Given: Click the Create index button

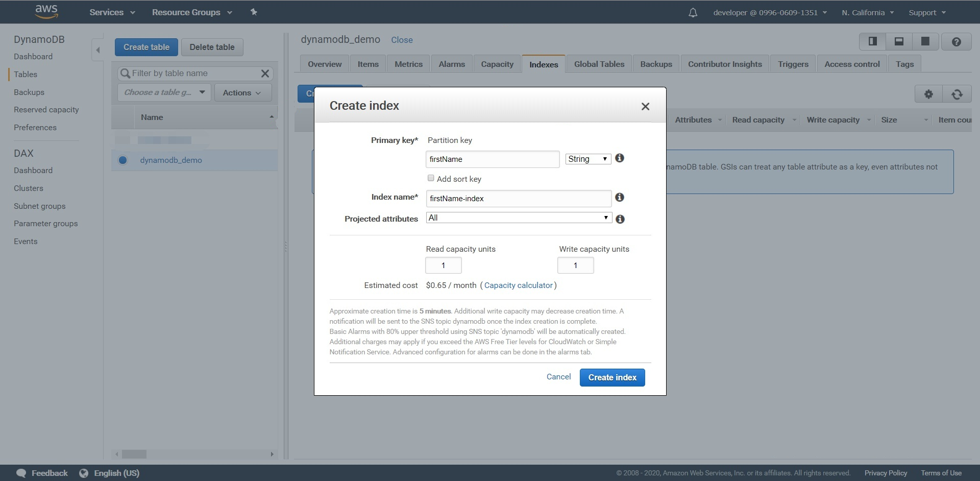Looking at the screenshot, I should [x=612, y=377].
